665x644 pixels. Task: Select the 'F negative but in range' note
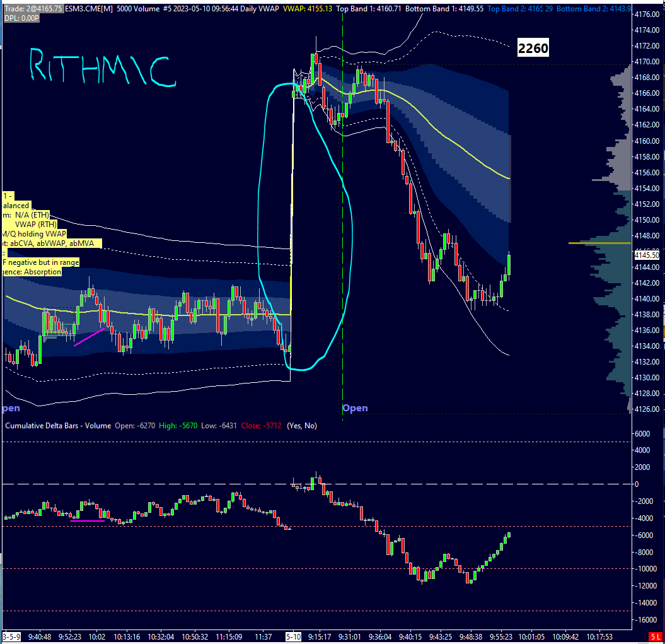click(41, 262)
